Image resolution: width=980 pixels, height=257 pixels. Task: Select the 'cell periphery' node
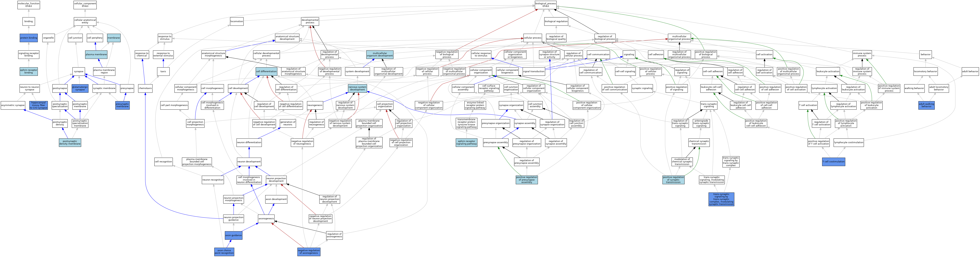95,38
